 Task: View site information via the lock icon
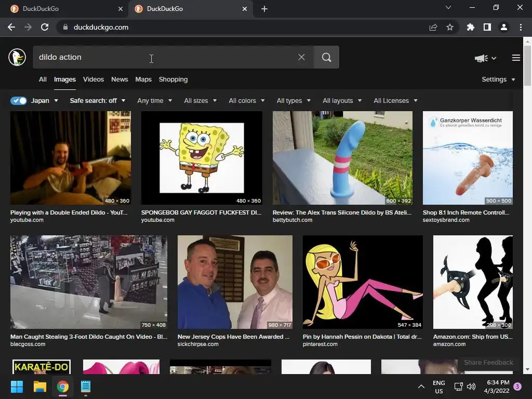pyautogui.click(x=65, y=27)
